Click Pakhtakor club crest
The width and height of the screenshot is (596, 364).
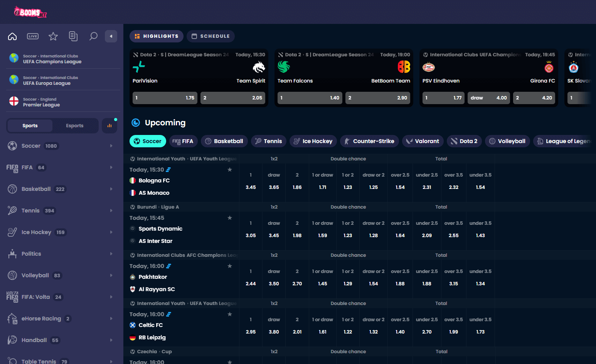pos(133,277)
